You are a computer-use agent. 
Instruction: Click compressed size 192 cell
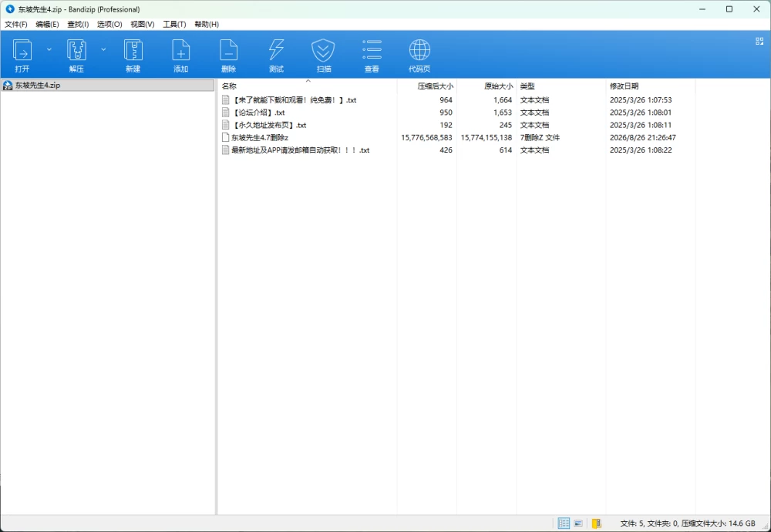coord(446,125)
